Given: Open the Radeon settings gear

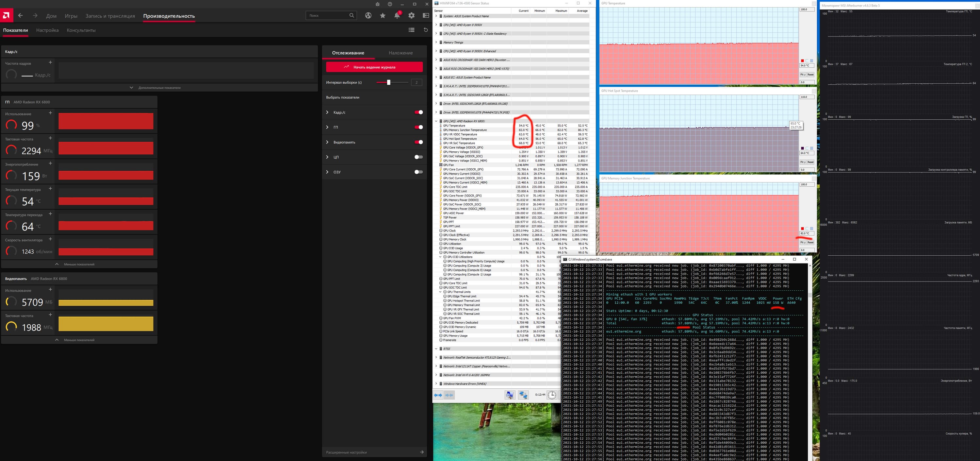Looking at the screenshot, I should click(x=411, y=16).
